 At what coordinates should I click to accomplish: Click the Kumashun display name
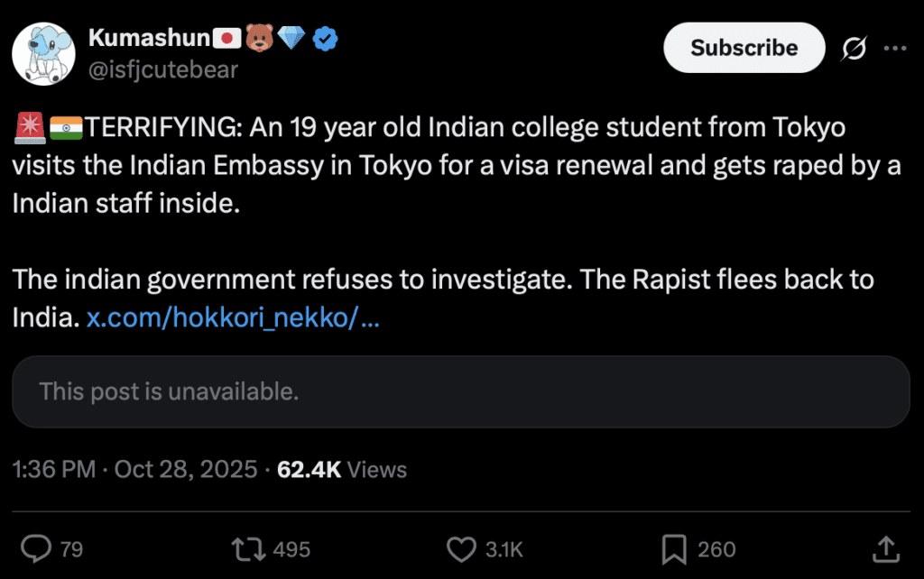149,38
